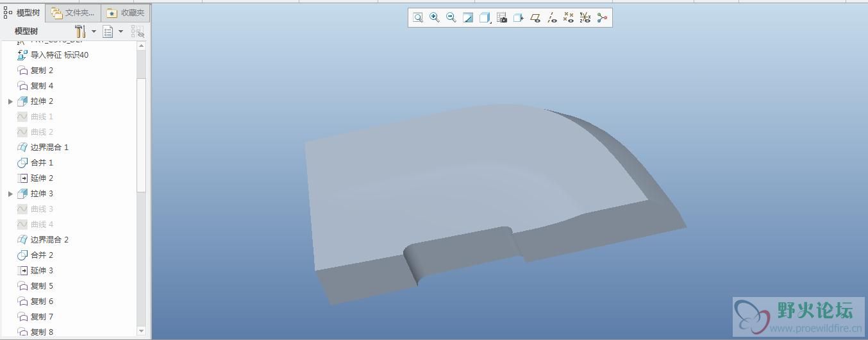The height and width of the screenshot is (340, 868).
Task: Expand the 拉伸 3 feature
Action: 10,194
